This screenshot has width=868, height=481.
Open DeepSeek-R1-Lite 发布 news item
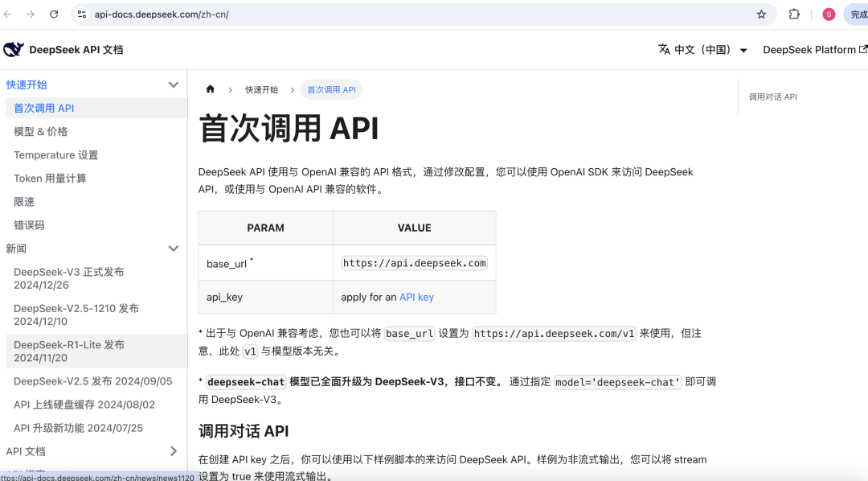(x=96, y=351)
